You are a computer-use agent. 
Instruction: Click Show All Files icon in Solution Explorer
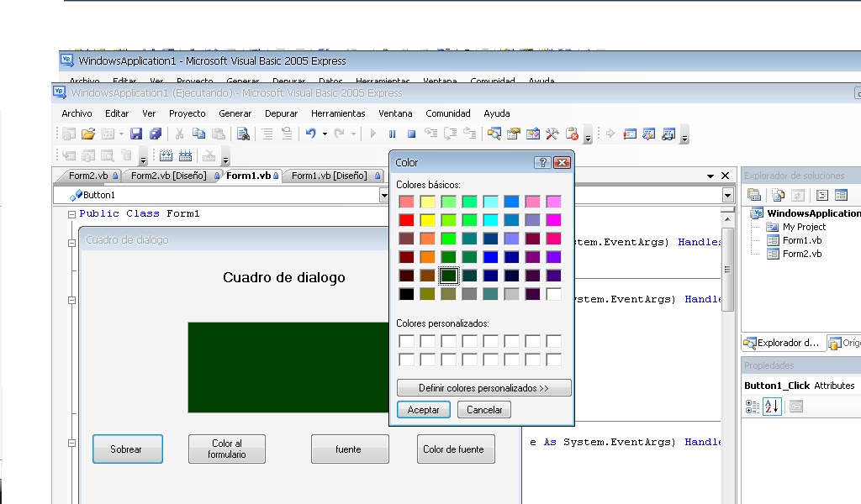coord(778,195)
